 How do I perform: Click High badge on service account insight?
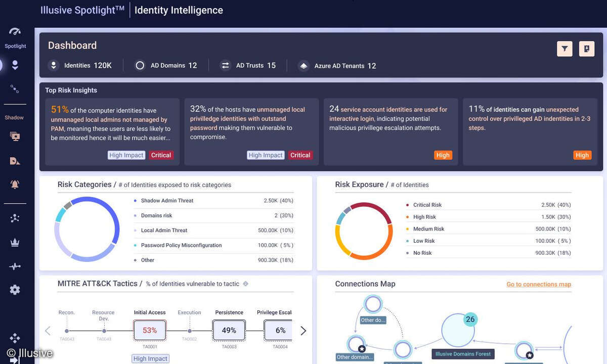point(443,155)
